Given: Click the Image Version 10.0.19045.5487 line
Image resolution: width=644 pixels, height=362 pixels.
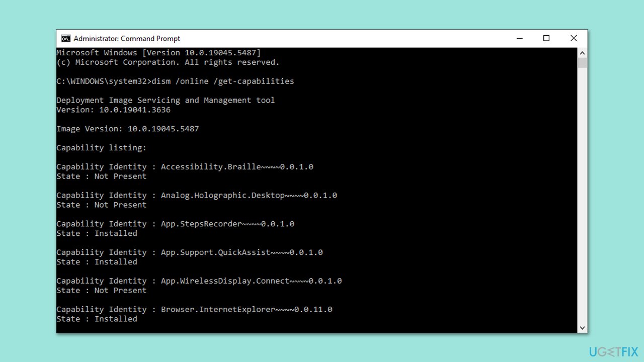Looking at the screenshot, I should tap(128, 129).
